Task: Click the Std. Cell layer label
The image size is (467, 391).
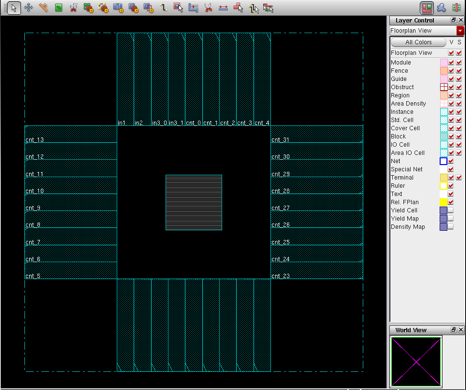Action: 402,120
